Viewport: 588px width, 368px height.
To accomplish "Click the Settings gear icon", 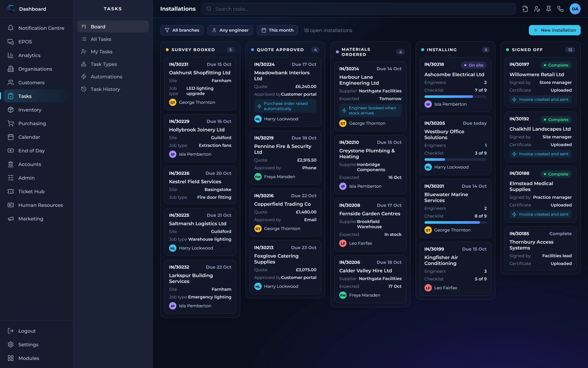I will coord(10,345).
